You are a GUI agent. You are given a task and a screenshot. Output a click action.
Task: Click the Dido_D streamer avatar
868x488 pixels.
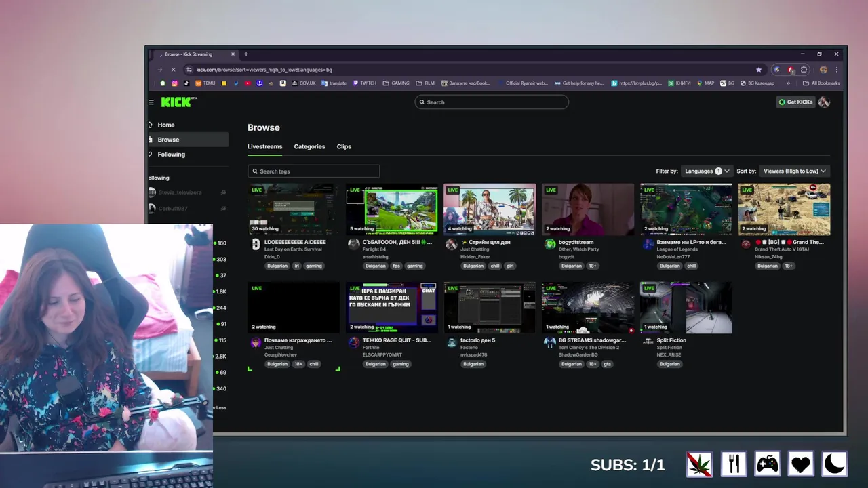click(256, 244)
